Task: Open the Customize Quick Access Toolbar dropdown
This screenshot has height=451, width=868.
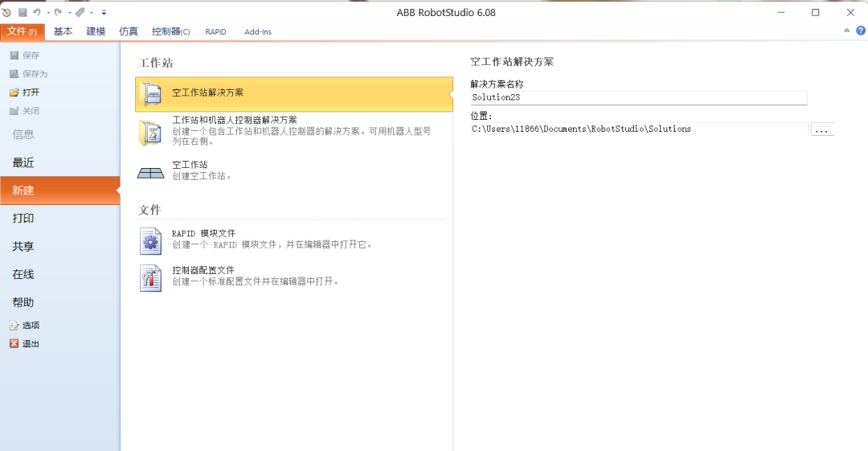Action: pos(104,12)
